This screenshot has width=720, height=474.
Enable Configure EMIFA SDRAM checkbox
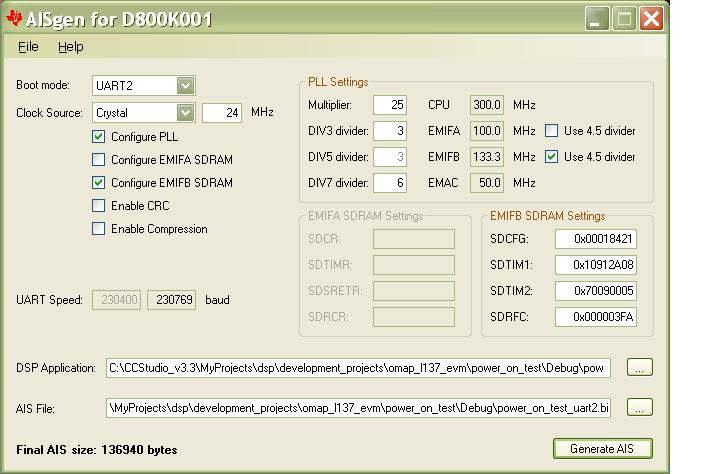[98, 160]
